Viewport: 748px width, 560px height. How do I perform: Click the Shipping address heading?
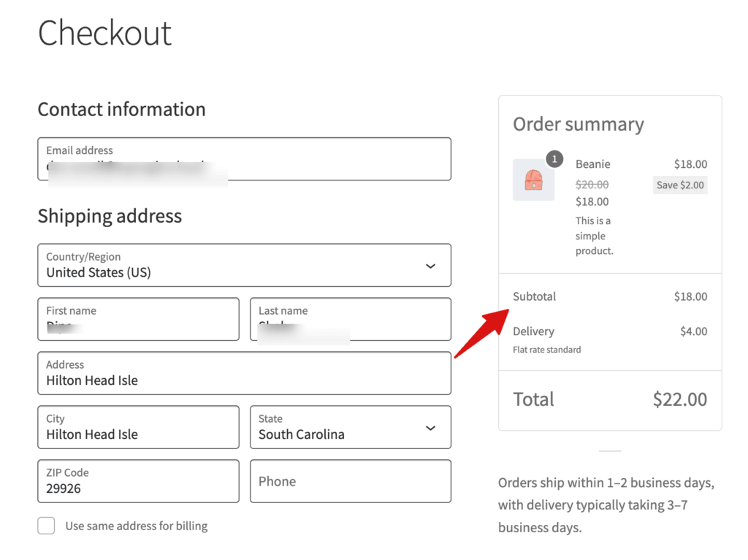110,216
